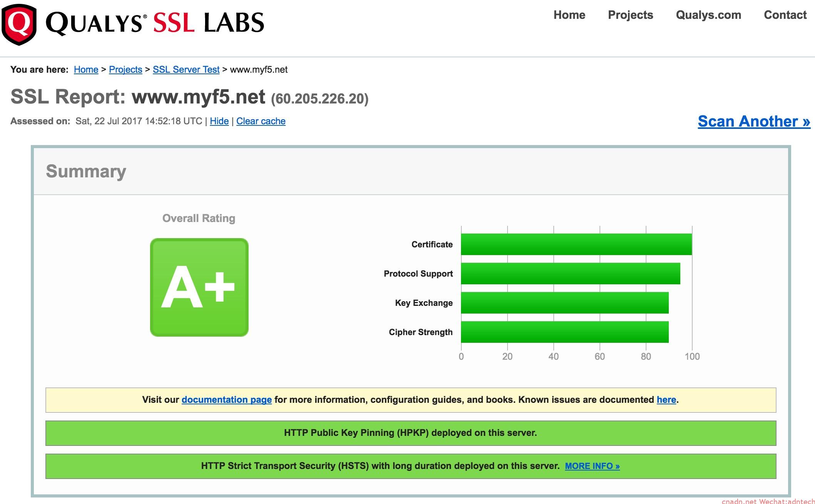
Task: Click the Key Exchange score bar
Action: coord(564,303)
